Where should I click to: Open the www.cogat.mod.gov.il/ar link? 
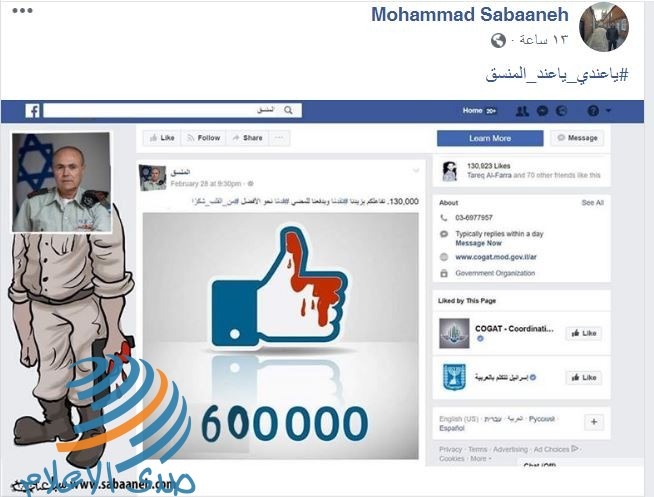[496, 257]
